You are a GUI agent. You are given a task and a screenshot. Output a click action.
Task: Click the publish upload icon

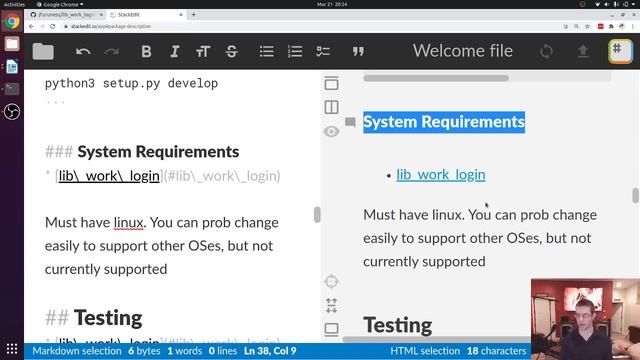[x=583, y=51]
